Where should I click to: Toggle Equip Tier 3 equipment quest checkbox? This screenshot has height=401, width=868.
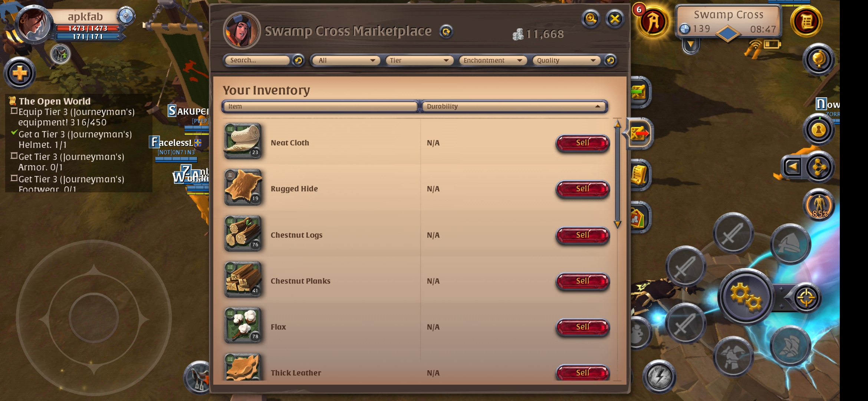pos(14,111)
